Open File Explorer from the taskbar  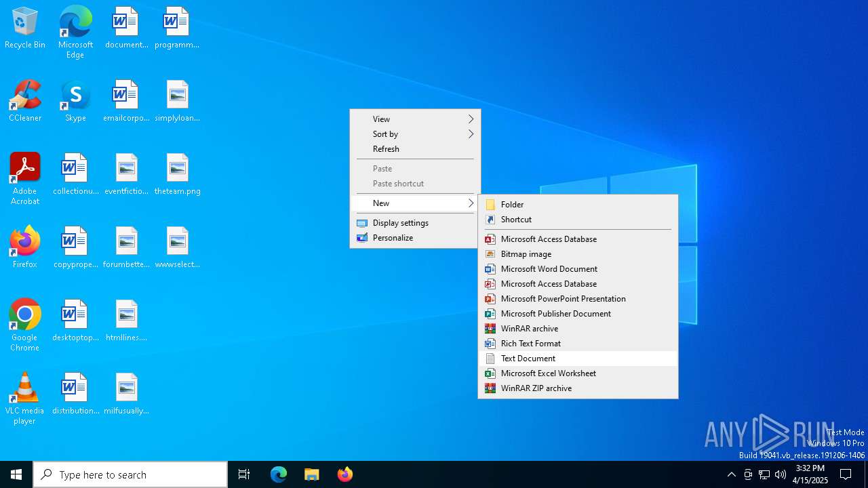point(312,474)
